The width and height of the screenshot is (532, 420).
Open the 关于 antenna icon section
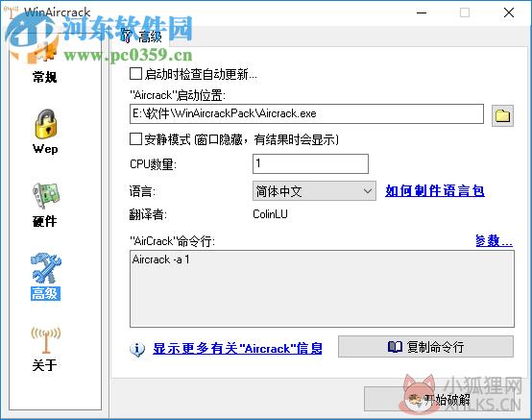[45, 349]
